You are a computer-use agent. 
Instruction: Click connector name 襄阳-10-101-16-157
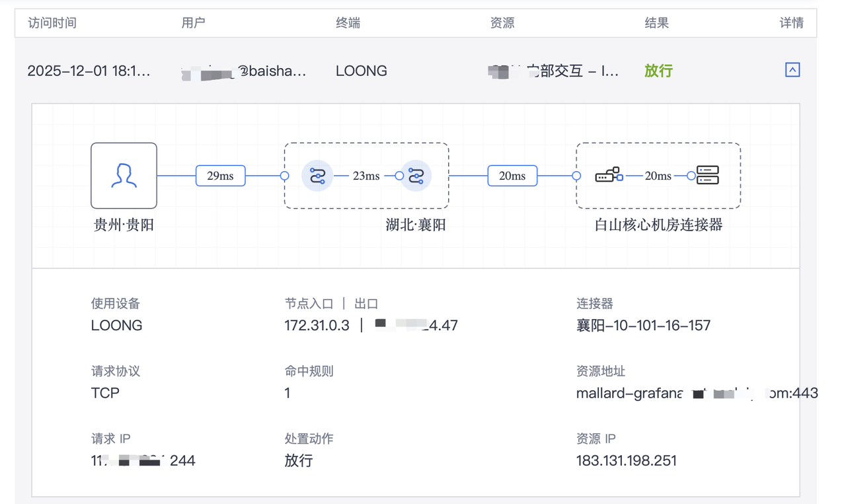[643, 325]
